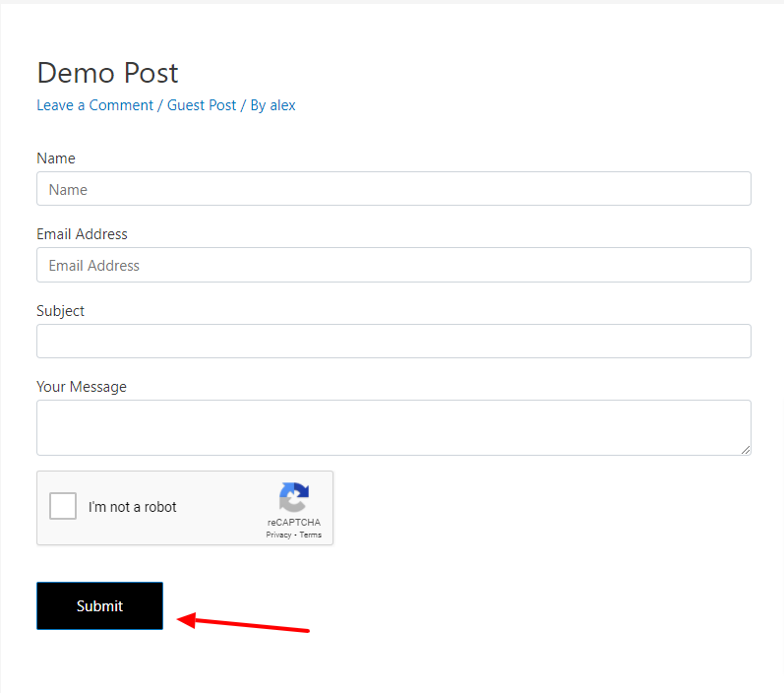Visit author alex's profile link
This screenshot has height=693, width=784.
pyautogui.click(x=282, y=105)
